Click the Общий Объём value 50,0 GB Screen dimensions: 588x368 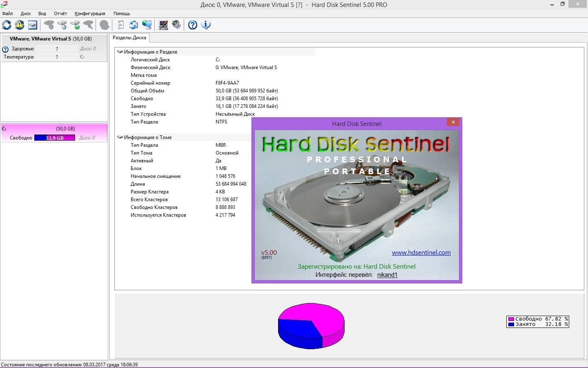pos(247,91)
